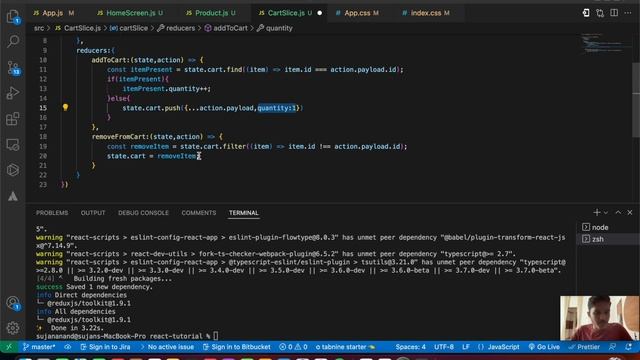The height and width of the screenshot is (360, 640).
Task: Click Sign in to Jira
Action: click(x=105, y=347)
